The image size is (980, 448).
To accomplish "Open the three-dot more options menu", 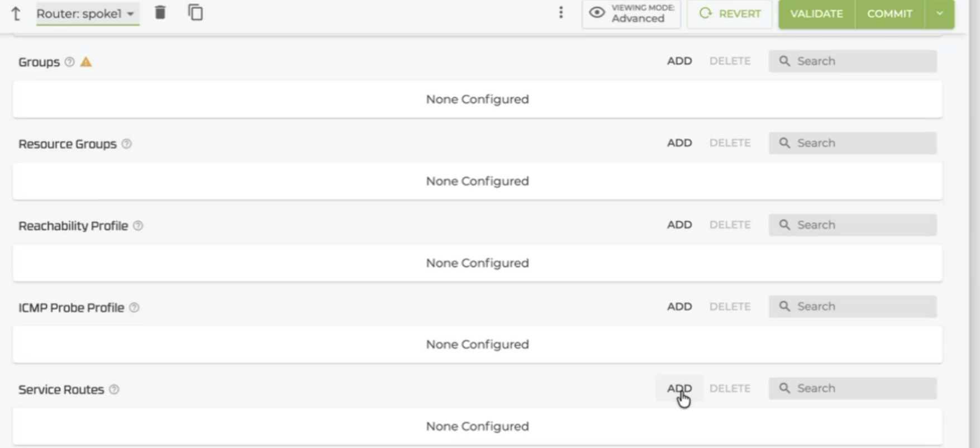I will (x=561, y=13).
